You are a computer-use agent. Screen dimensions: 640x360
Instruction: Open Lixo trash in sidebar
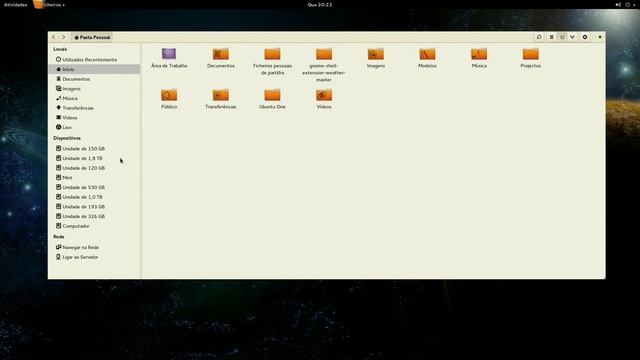(x=94, y=127)
